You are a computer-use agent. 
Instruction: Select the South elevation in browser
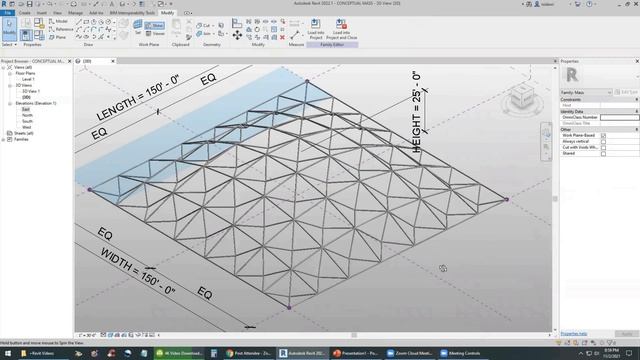pos(27,122)
